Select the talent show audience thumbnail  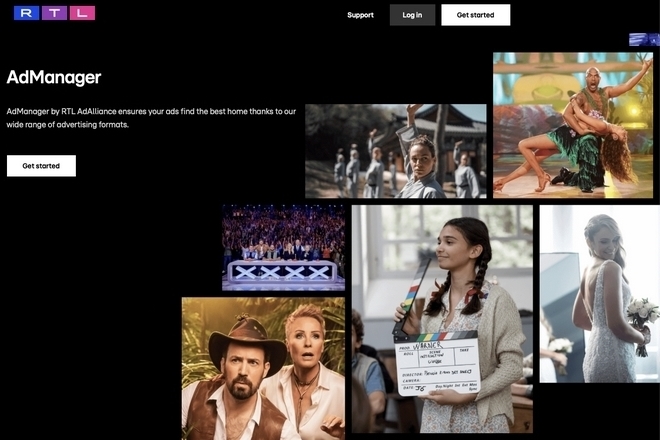pyautogui.click(x=283, y=248)
